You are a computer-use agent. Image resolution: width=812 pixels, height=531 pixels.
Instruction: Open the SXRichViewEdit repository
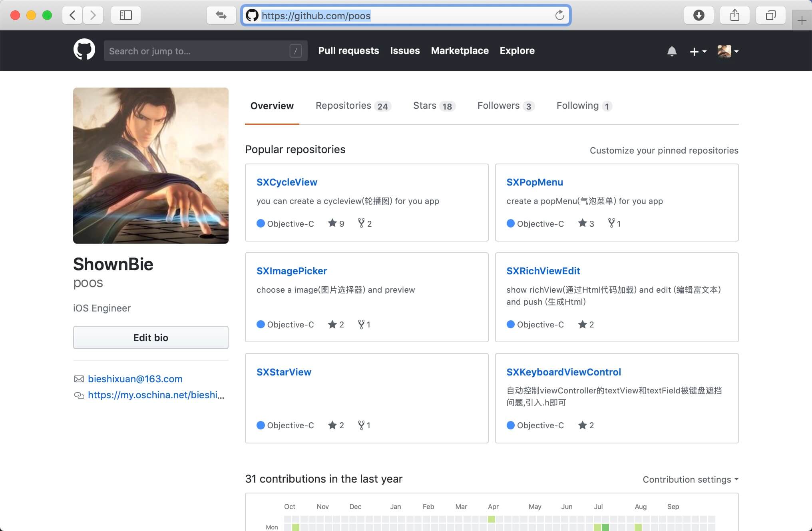(x=543, y=271)
